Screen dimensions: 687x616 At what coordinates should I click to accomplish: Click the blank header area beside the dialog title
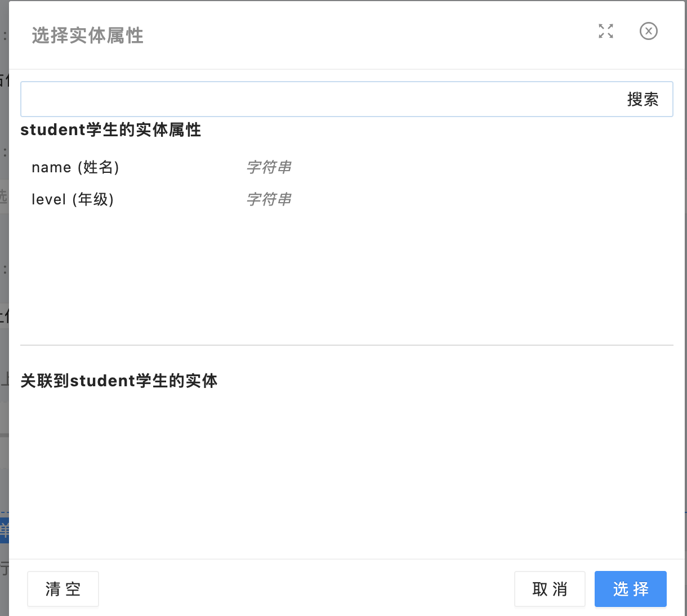click(x=366, y=35)
